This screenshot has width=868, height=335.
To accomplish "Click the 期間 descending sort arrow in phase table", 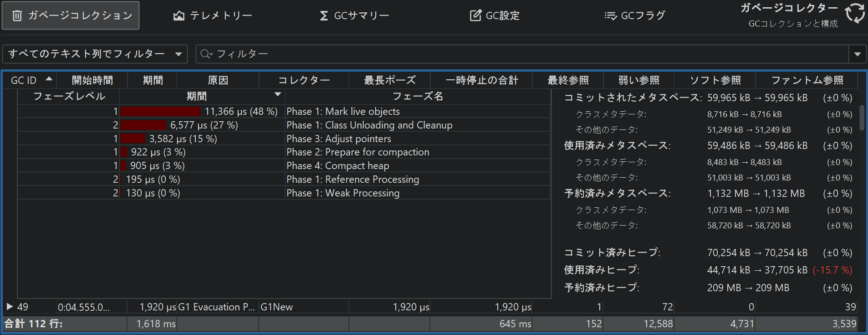I will click(x=277, y=94).
